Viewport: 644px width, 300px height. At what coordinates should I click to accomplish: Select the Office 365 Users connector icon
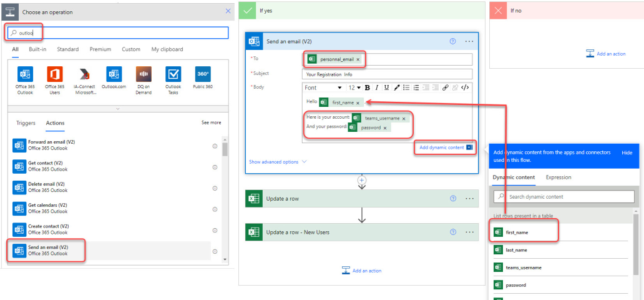[55, 74]
